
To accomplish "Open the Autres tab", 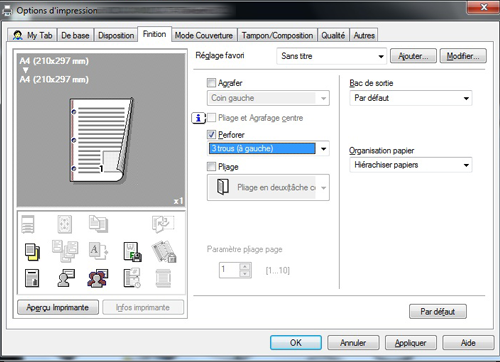I will pyautogui.click(x=364, y=35).
